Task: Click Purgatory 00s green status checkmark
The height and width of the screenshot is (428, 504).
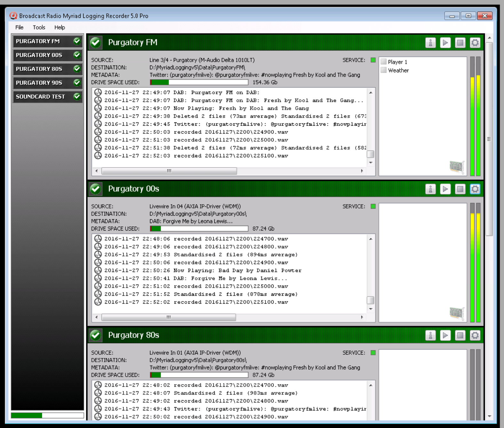Action: (x=95, y=189)
